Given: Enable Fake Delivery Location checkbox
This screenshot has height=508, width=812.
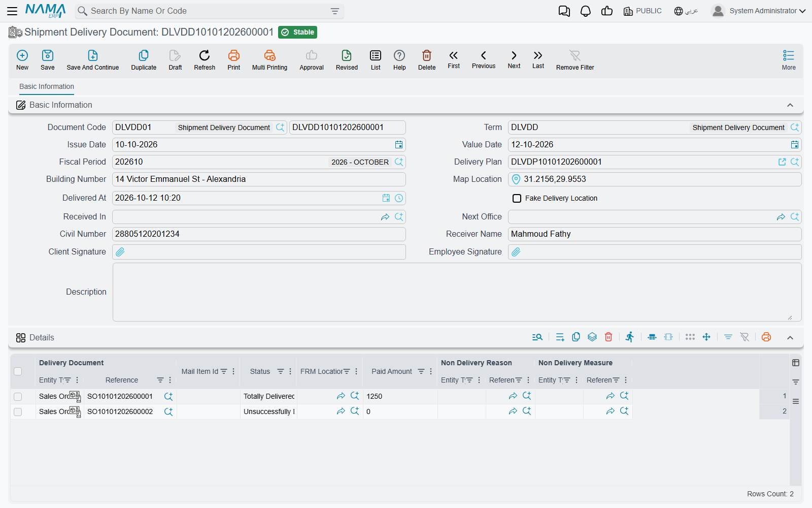Looking at the screenshot, I should [x=517, y=198].
